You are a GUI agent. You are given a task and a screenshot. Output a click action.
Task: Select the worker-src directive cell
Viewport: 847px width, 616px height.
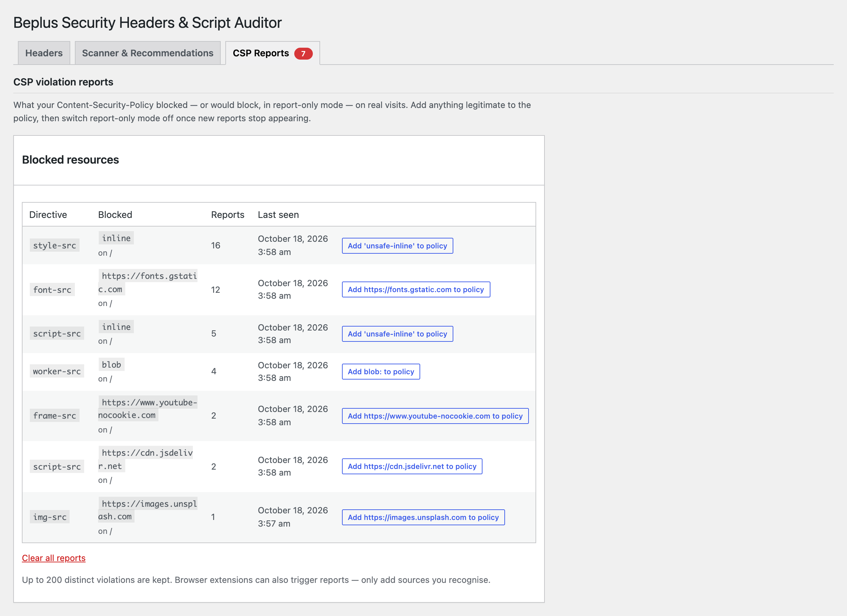coord(57,371)
